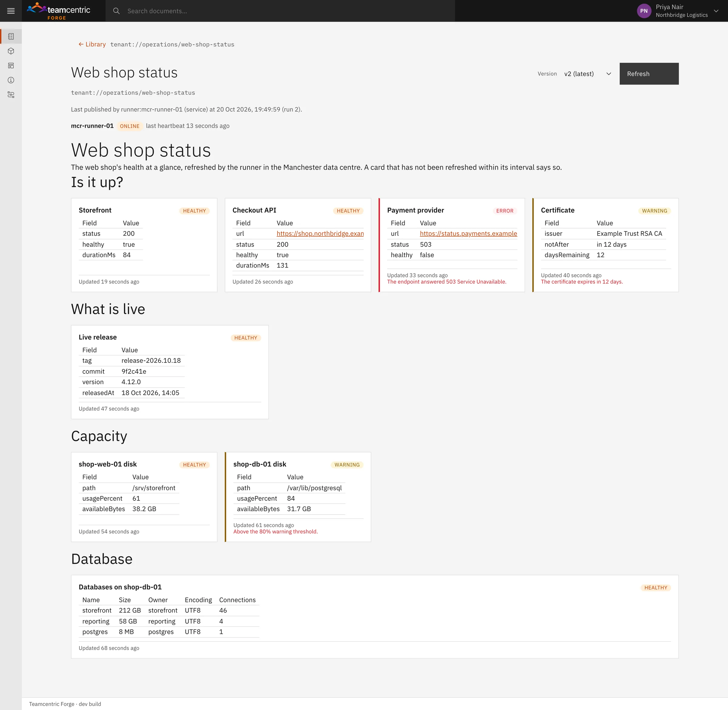728x710 pixels.
Task: Open the hamburger navigation menu
Action: [11, 11]
